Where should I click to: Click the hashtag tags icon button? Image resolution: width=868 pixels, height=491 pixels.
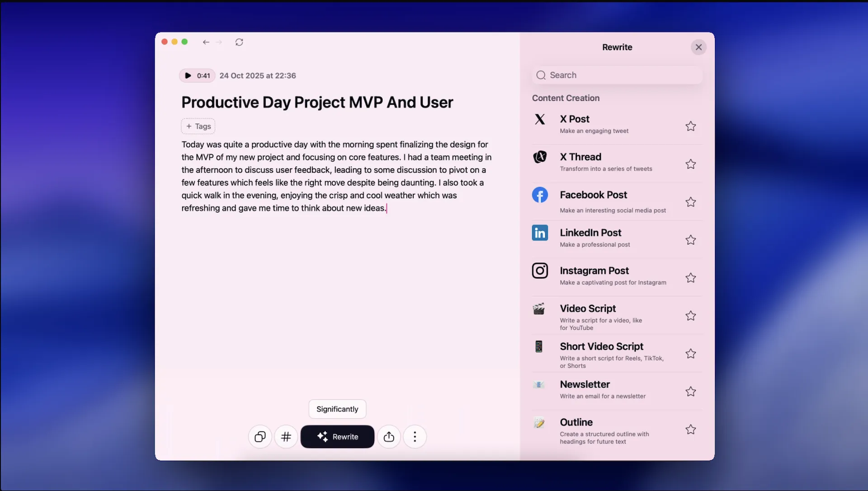click(x=286, y=437)
